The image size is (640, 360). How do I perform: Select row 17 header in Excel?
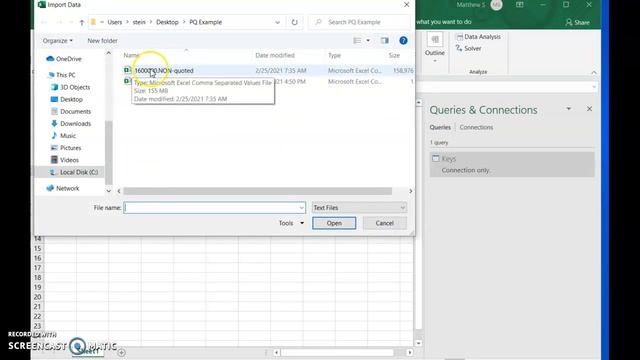pyautogui.click(x=38, y=268)
